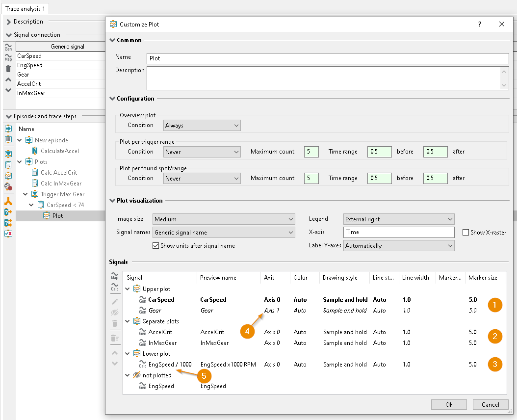Click the double-arrow question mark icon
The height and width of the screenshot is (420, 517).
pyautogui.click(x=8, y=223)
